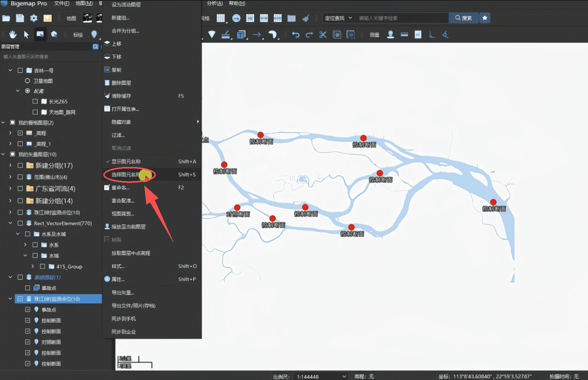Click the measure distance ruler icon
The image size is (588, 380).
coord(404,35)
